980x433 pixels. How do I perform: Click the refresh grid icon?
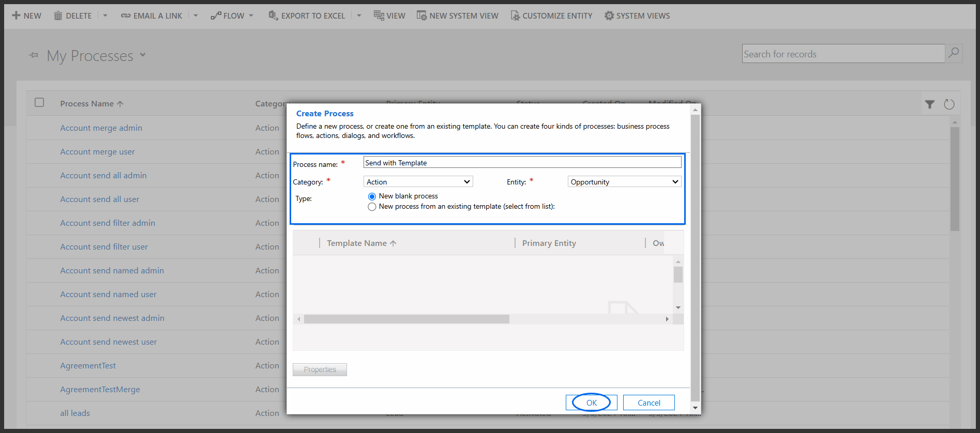tap(949, 104)
